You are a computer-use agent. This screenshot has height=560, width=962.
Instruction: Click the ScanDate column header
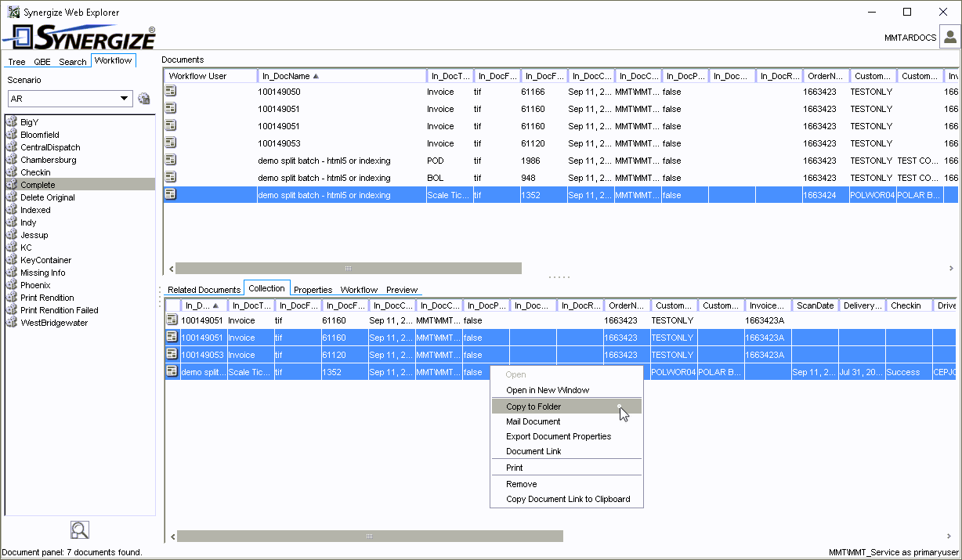point(815,305)
